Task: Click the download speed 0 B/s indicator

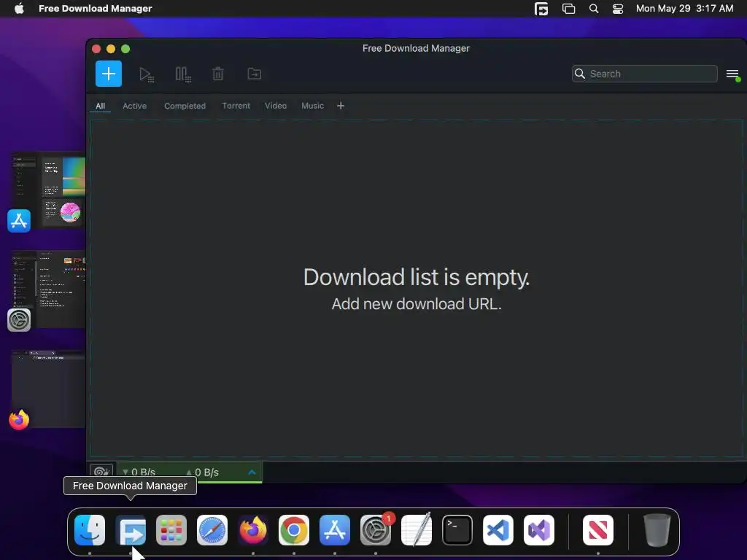Action: tap(139, 472)
